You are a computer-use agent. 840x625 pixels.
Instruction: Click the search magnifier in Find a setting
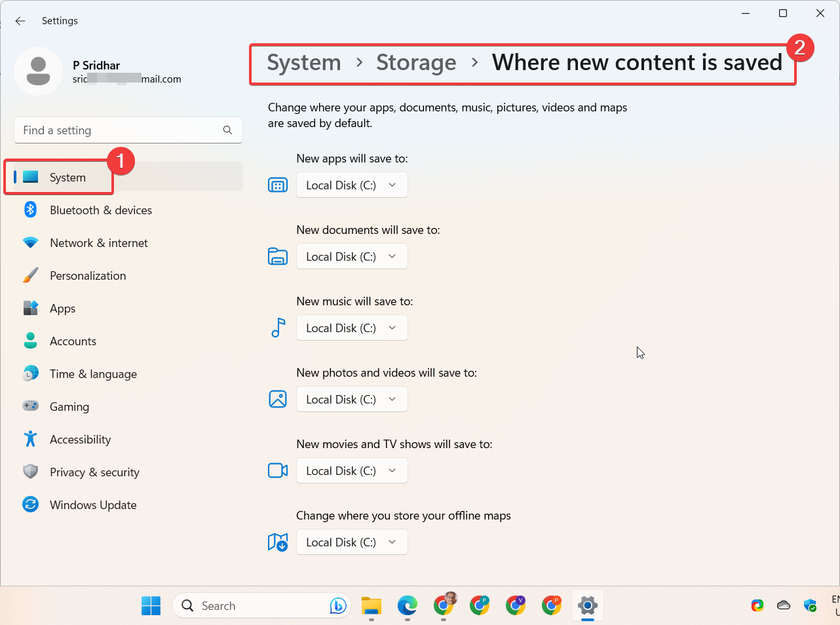pyautogui.click(x=227, y=130)
